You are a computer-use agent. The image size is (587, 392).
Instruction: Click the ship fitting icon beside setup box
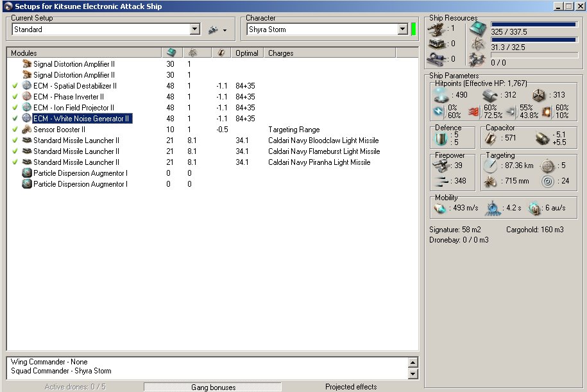tap(214, 30)
